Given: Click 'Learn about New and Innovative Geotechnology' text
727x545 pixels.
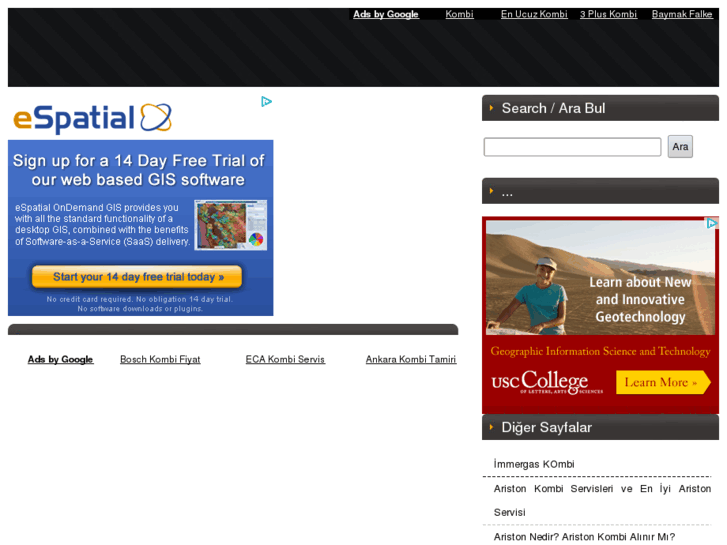Looking at the screenshot, I should [640, 300].
